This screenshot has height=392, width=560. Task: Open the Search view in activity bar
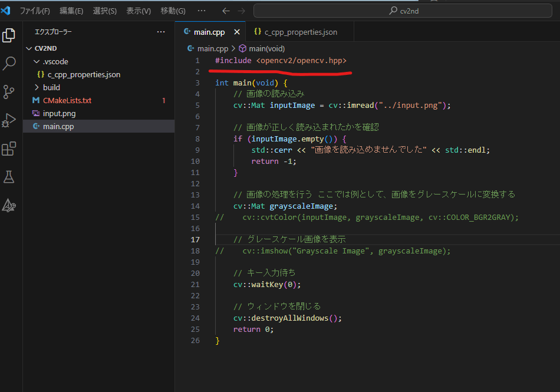[x=9, y=63]
